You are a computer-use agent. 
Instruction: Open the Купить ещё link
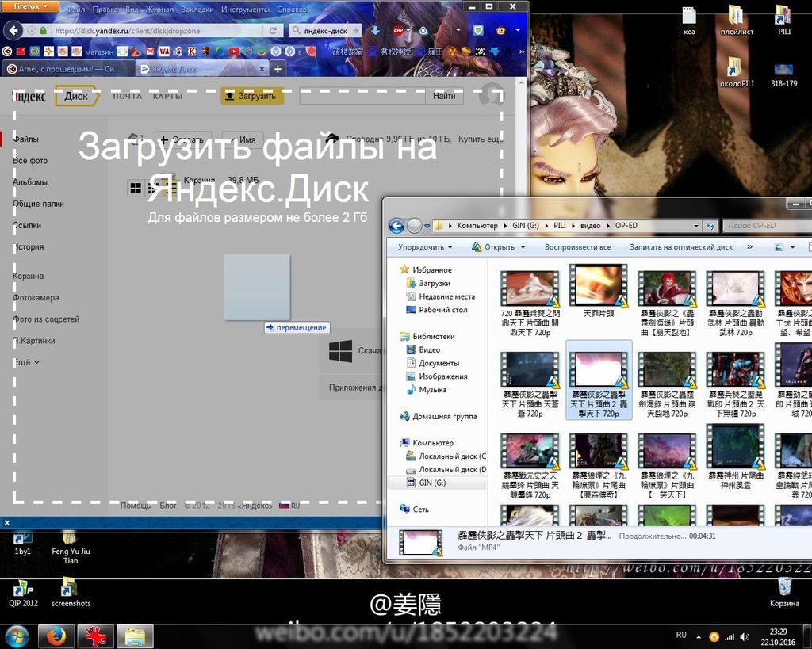[x=481, y=139]
